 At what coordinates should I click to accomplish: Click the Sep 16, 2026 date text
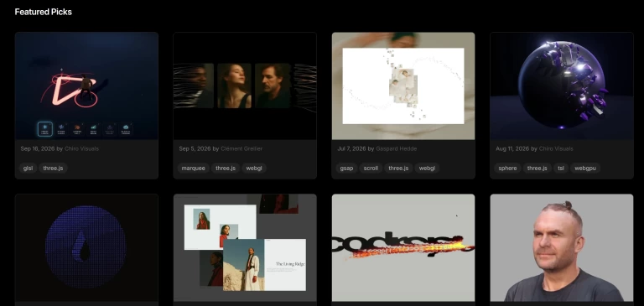coord(38,148)
